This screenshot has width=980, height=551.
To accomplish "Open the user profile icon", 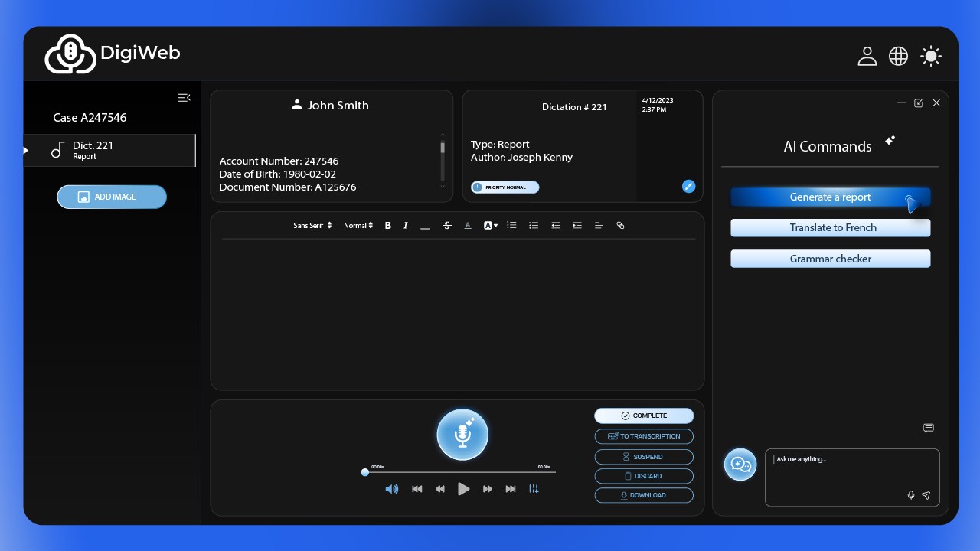I will (867, 56).
